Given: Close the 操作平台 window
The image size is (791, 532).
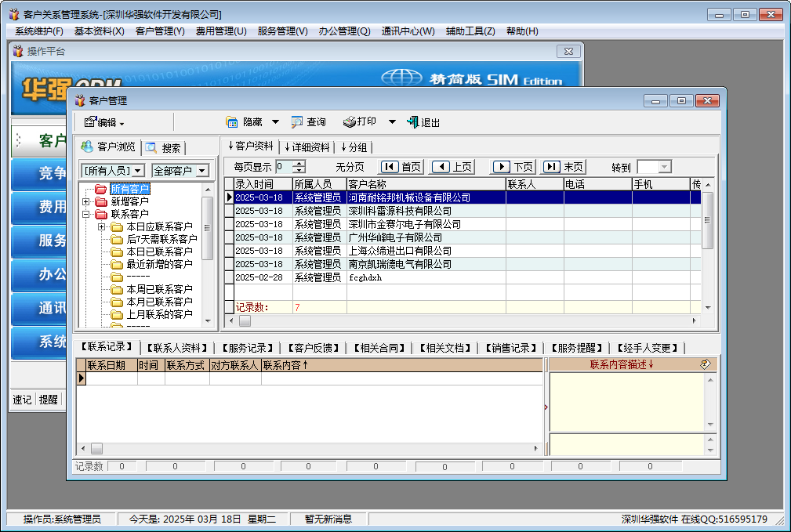Looking at the screenshot, I should pyautogui.click(x=568, y=51).
